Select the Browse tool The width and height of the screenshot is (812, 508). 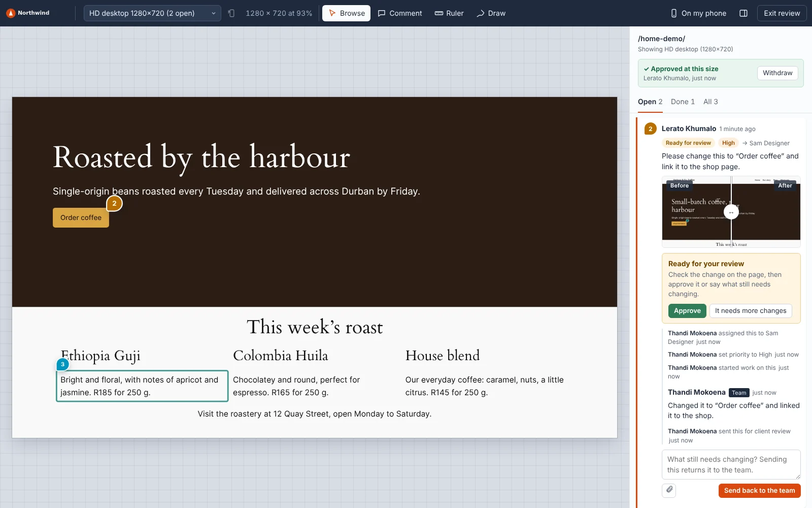346,13
